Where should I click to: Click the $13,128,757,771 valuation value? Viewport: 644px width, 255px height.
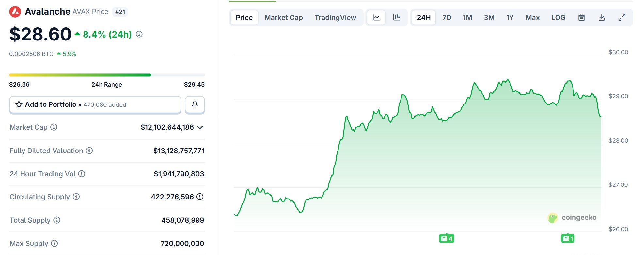[x=179, y=151]
